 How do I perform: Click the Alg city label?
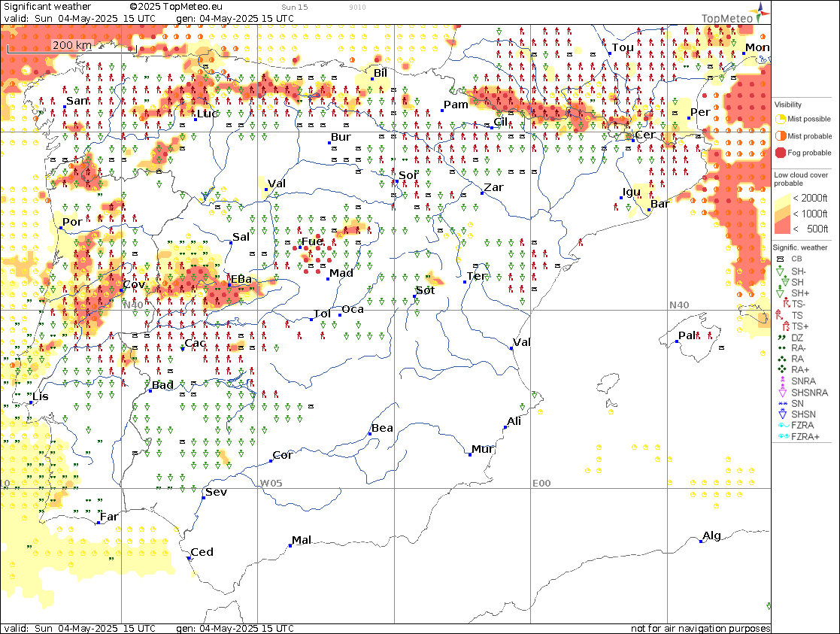pos(711,535)
